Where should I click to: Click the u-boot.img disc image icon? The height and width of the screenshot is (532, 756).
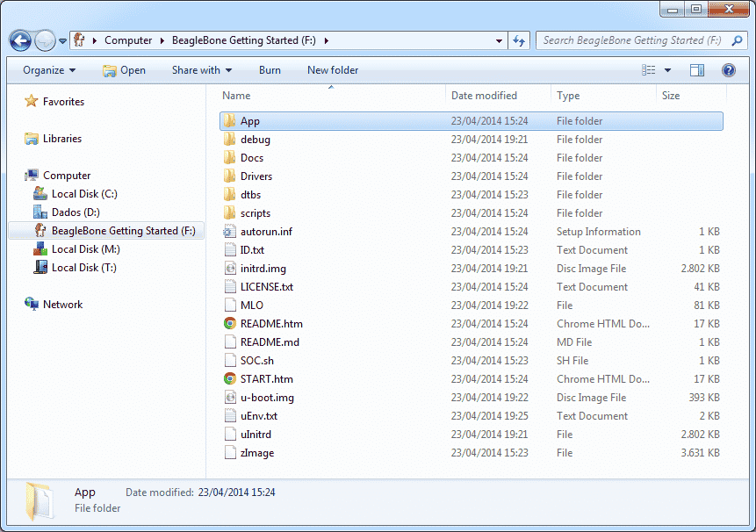point(230,398)
